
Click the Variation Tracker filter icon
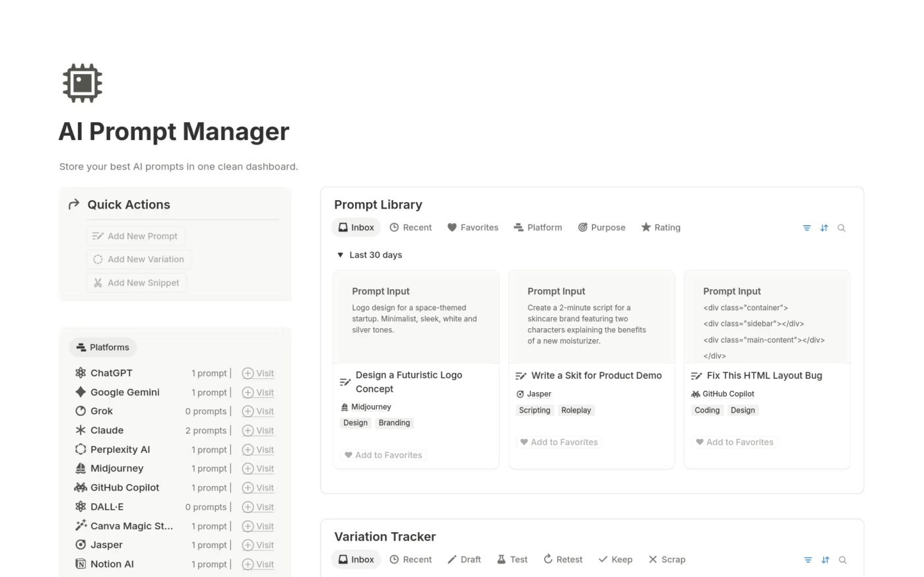tap(808, 560)
